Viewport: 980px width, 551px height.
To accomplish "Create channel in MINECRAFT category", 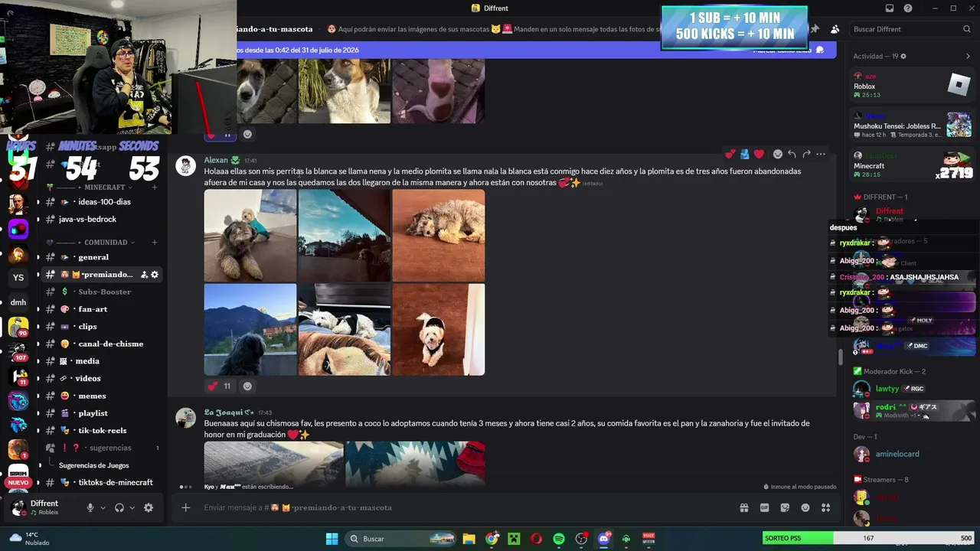I will (x=155, y=187).
